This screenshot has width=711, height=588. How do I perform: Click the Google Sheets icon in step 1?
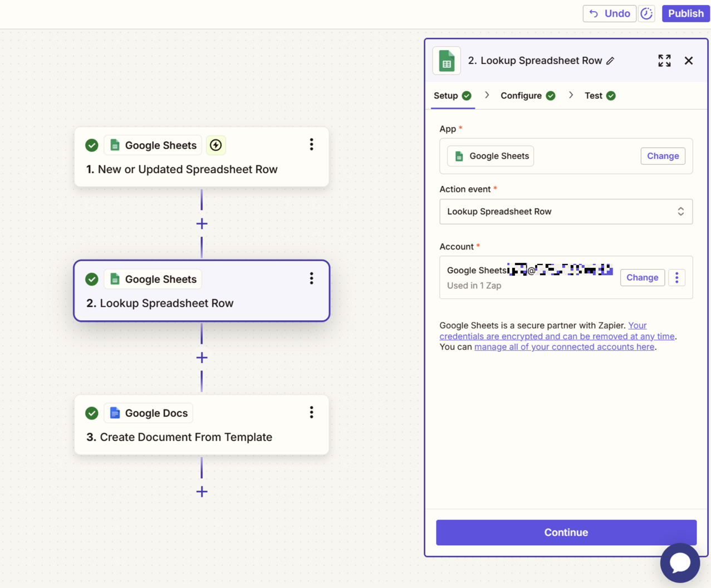115,145
